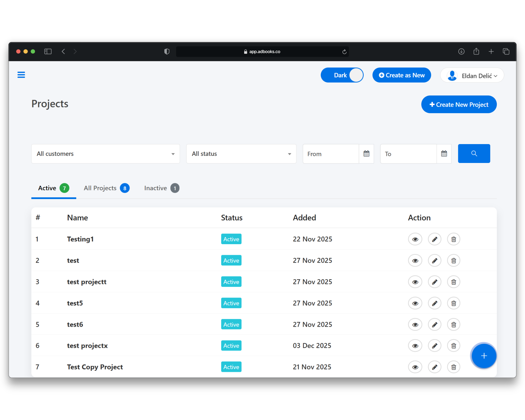Reload the page in browser toolbar
Screen dimensions: 525x420
344,52
